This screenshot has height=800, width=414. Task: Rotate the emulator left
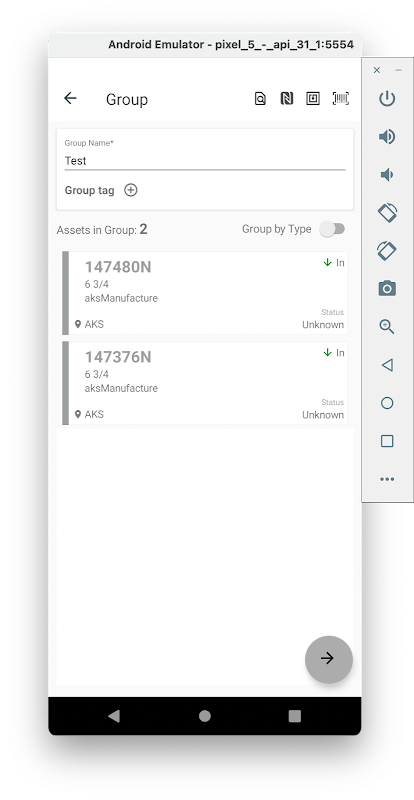(387, 212)
